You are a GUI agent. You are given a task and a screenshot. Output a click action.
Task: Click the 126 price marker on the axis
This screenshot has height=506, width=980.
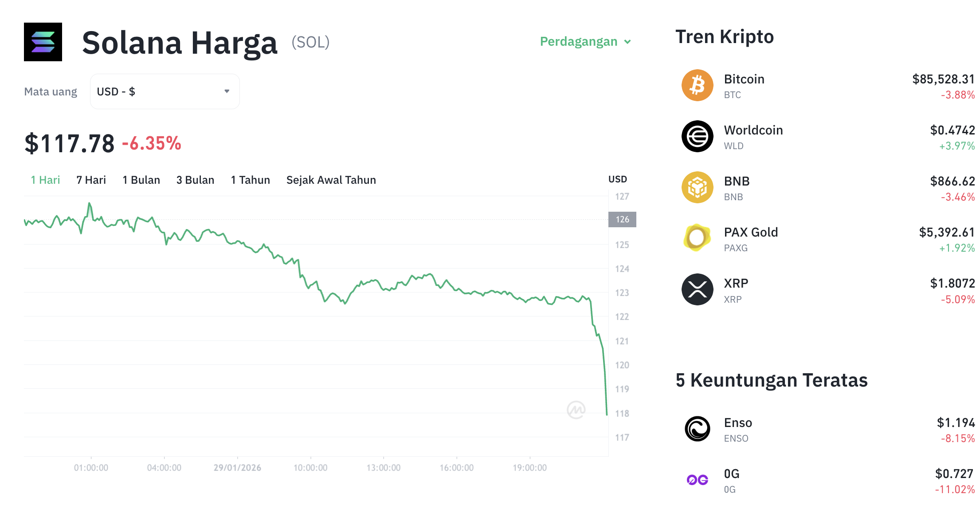tap(622, 219)
